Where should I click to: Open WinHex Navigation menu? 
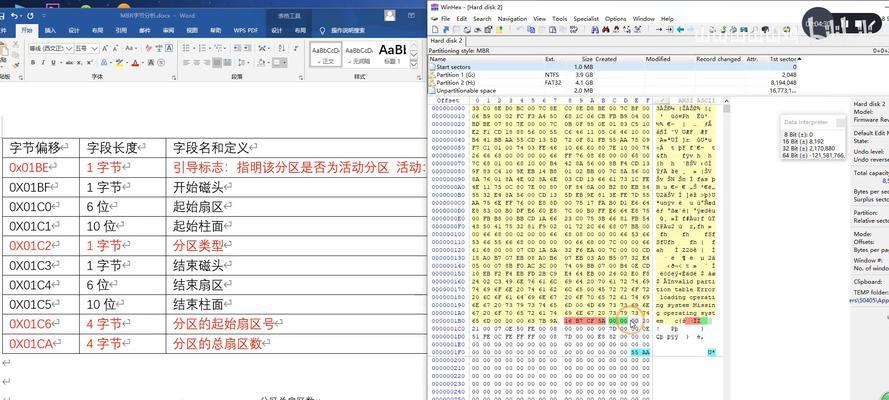click(512, 19)
